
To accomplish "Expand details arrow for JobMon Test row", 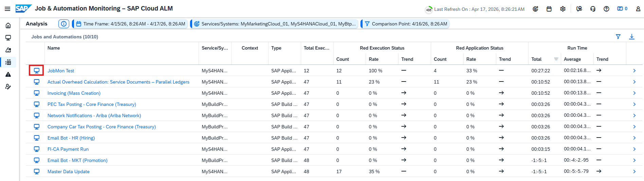I will (x=634, y=71).
